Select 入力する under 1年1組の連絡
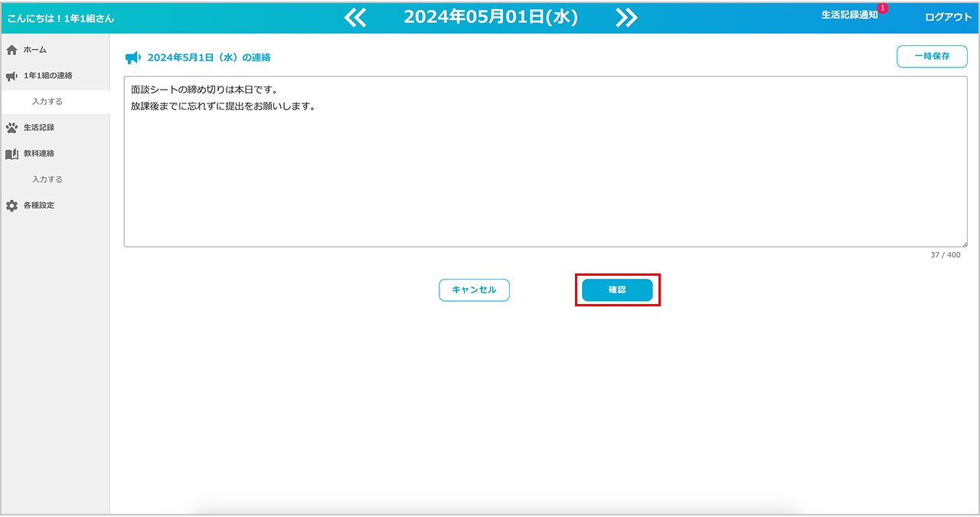The width and height of the screenshot is (980, 517). (x=47, y=101)
